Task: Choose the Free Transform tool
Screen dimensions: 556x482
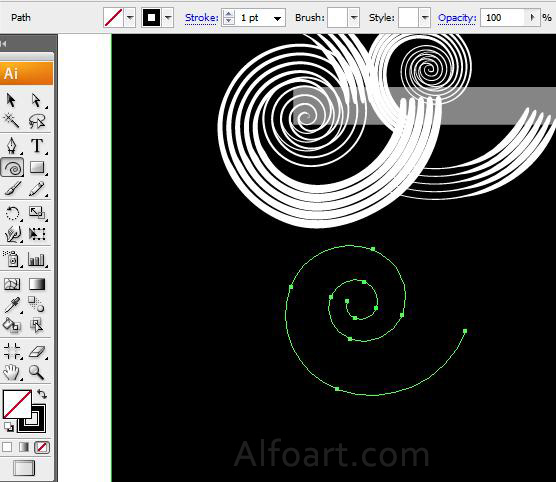Action: (x=37, y=234)
